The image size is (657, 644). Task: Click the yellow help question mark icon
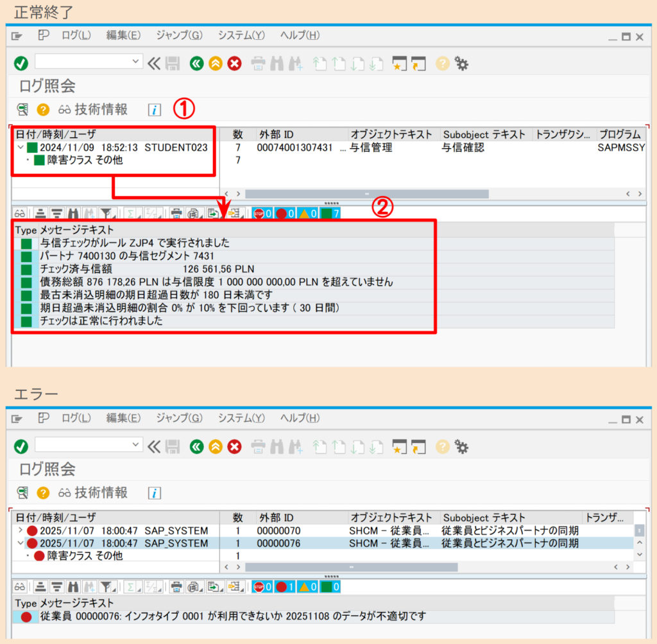[x=441, y=64]
